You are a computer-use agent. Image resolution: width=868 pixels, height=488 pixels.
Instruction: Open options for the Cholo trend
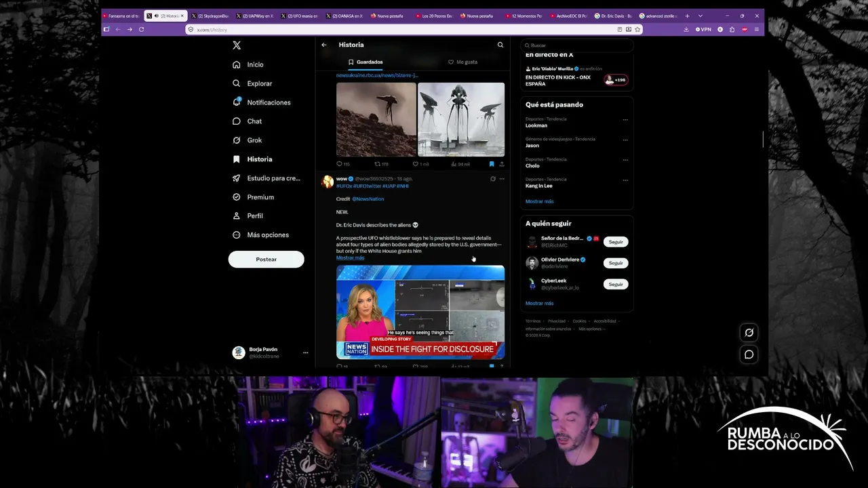(x=625, y=161)
